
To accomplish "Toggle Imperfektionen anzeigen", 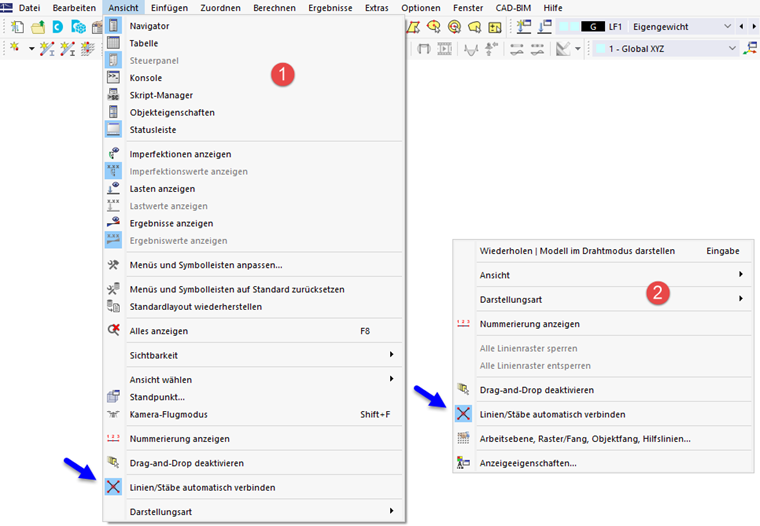I will click(253, 154).
